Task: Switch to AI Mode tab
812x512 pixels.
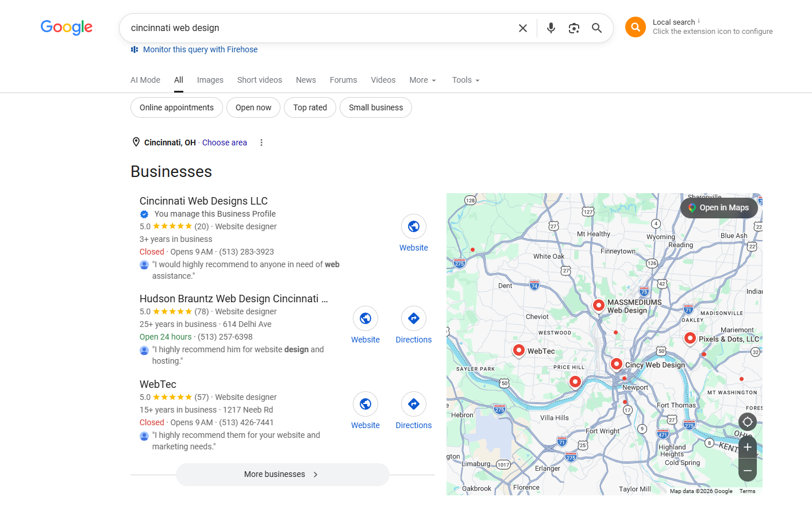Action: coord(145,80)
